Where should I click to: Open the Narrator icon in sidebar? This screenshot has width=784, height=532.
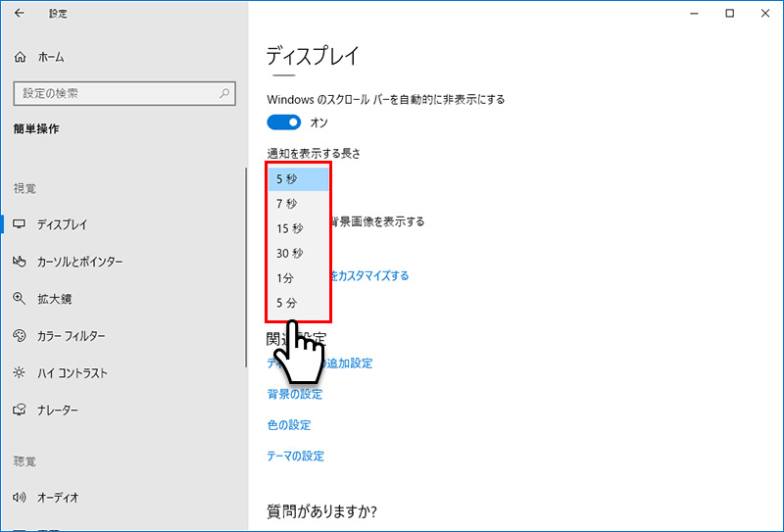[20, 411]
